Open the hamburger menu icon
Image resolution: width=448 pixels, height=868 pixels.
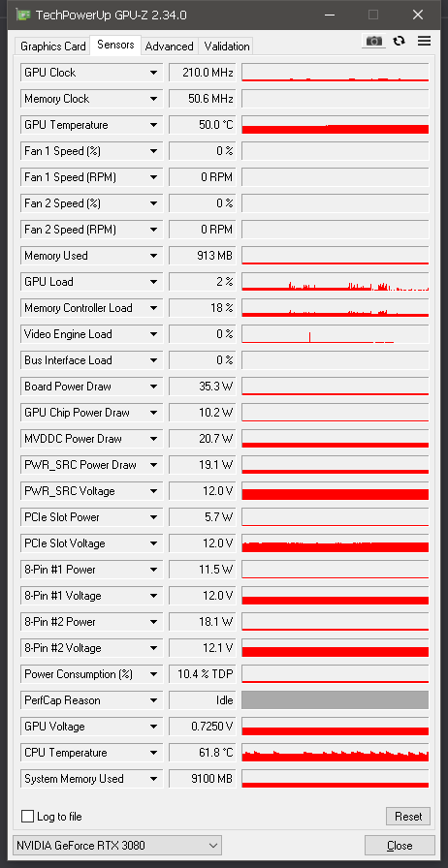pyautogui.click(x=424, y=41)
